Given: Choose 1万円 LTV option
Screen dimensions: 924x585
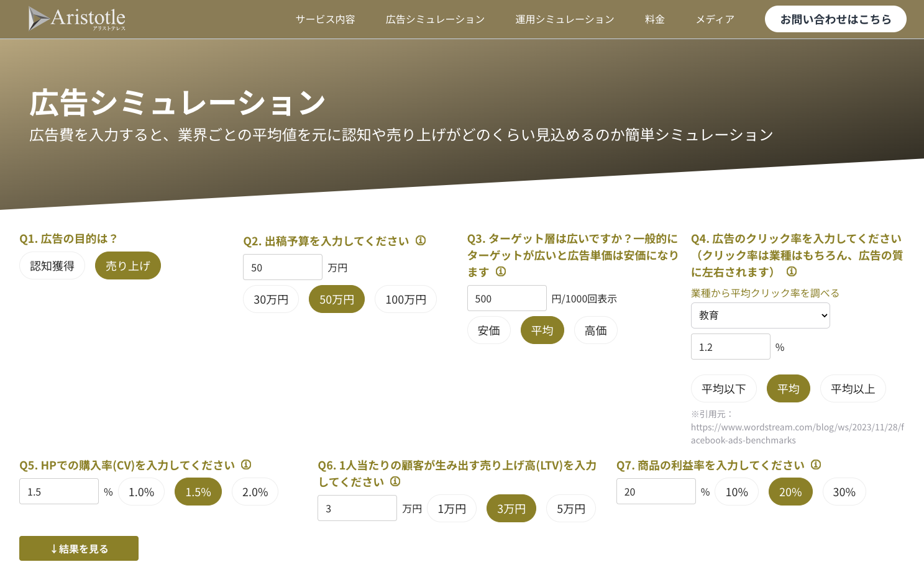Looking at the screenshot, I should (x=452, y=509).
